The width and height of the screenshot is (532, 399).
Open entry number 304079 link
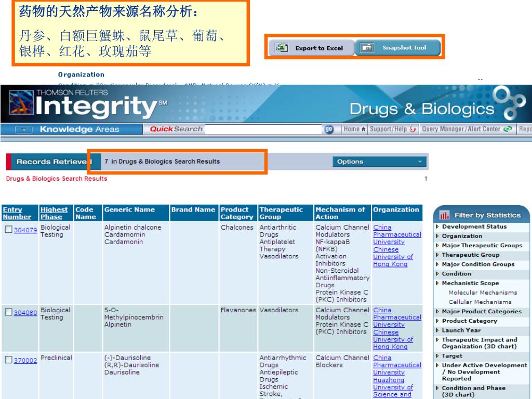[25, 230]
